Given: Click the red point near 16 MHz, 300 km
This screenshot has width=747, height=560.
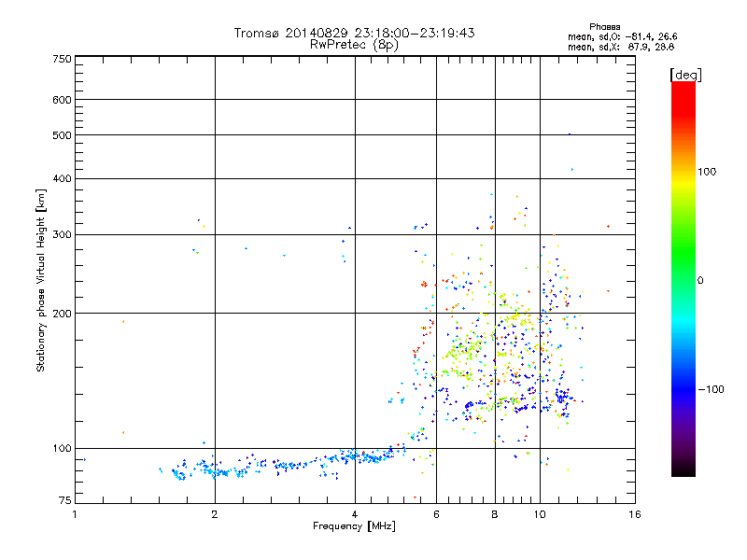Looking at the screenshot, I should pos(609,227).
